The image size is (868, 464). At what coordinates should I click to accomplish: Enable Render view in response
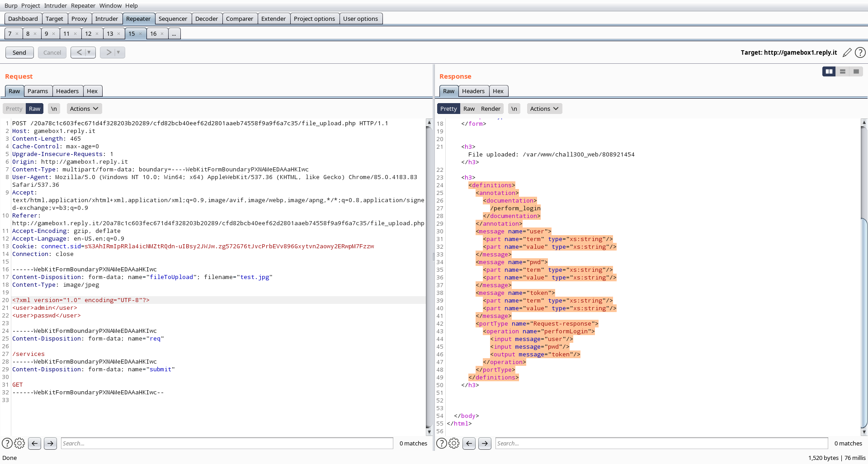(x=491, y=109)
